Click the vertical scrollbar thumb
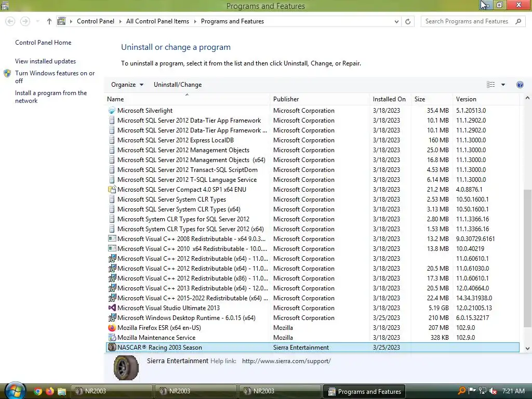 (x=527, y=258)
